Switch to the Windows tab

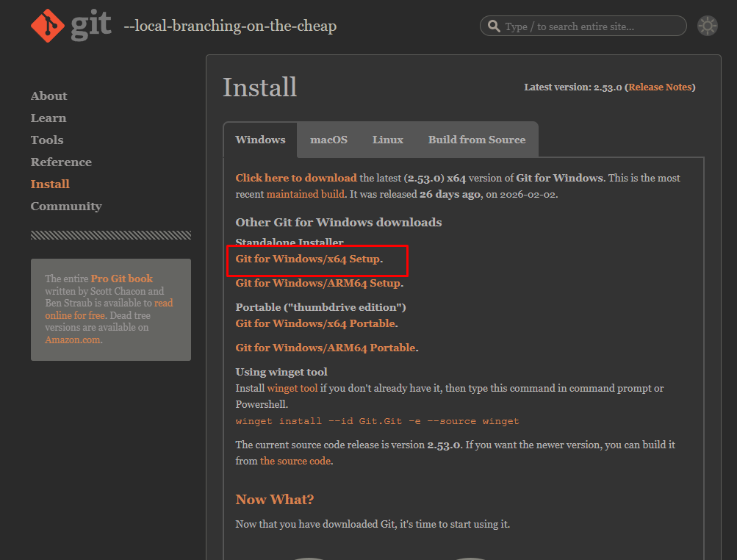click(x=260, y=140)
